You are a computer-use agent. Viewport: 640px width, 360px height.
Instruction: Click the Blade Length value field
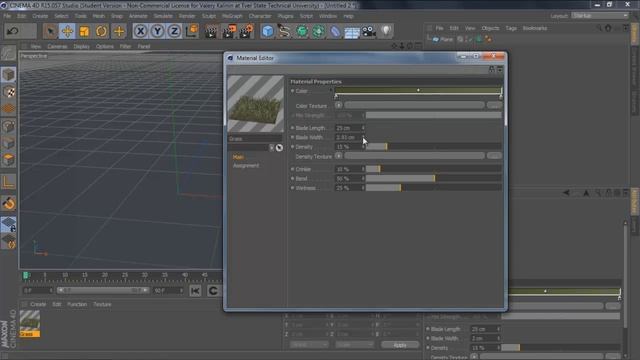click(x=347, y=128)
